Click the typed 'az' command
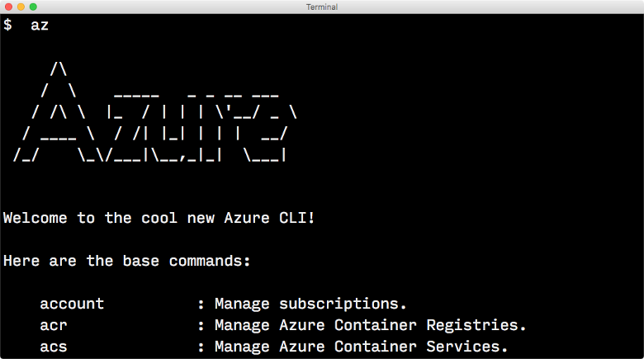Viewport: 644px width, 359px height. tap(40, 26)
